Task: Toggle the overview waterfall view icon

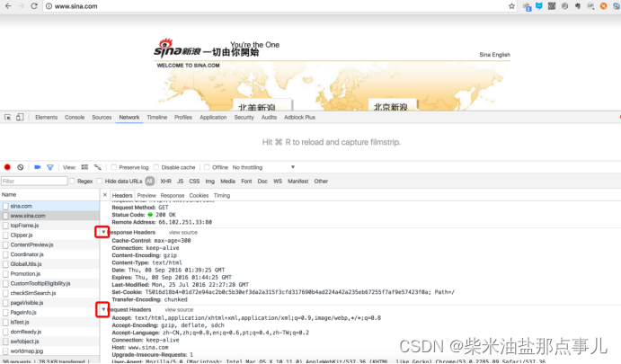Action: point(97,167)
